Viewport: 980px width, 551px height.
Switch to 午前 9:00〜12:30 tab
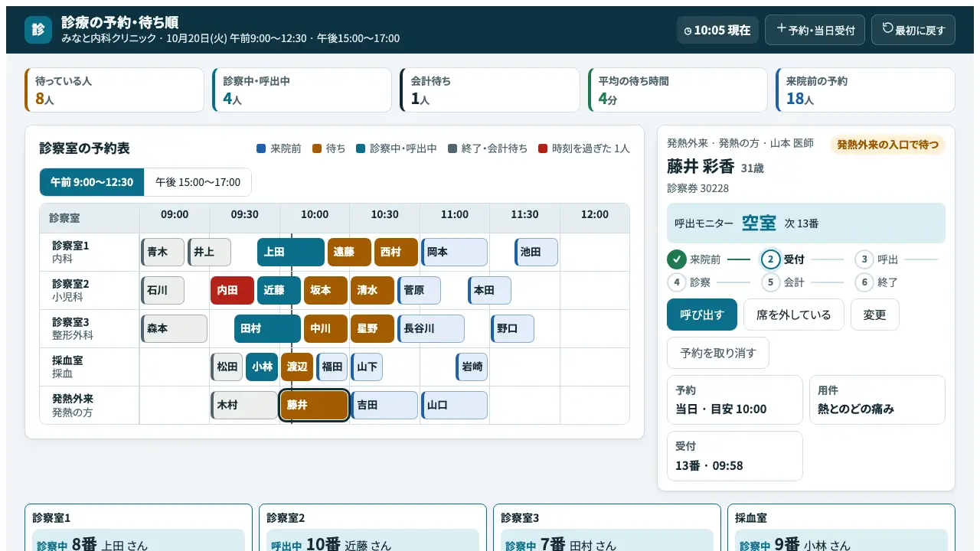pos(92,182)
